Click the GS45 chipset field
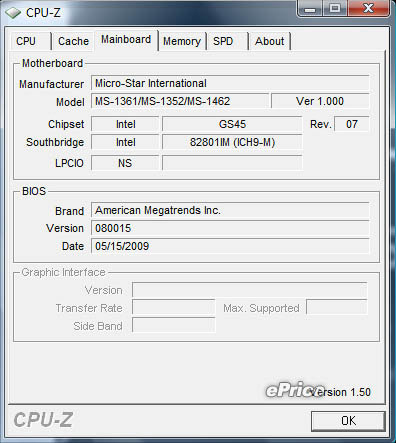Viewport: 396px width, 443px height. click(x=232, y=124)
